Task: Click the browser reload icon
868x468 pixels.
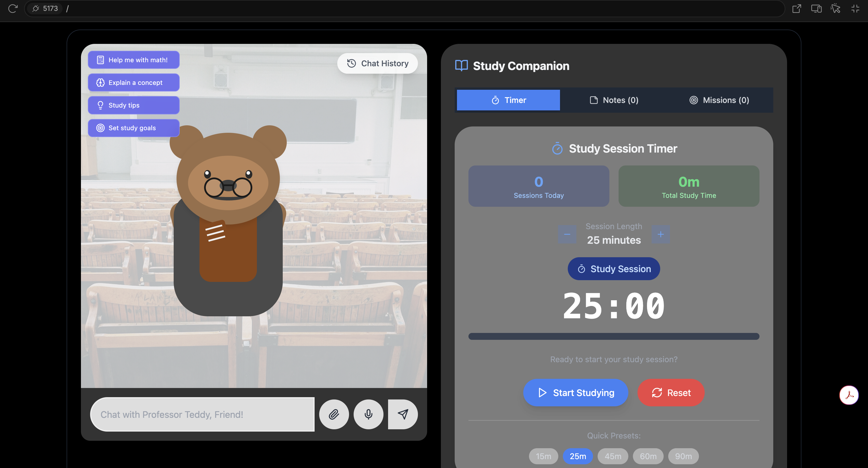Action: click(x=13, y=8)
